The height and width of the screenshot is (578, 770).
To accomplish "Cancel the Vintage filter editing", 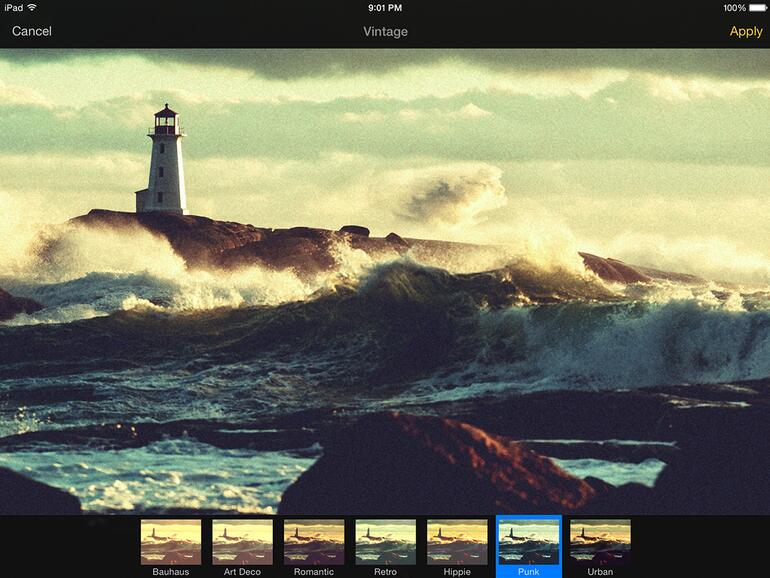I will (31, 31).
